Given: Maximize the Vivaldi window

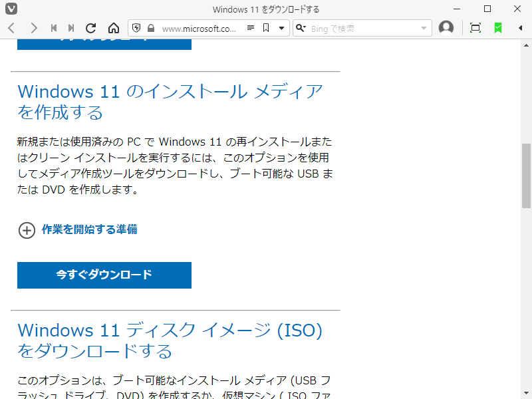Looking at the screenshot, I should click(487, 9).
